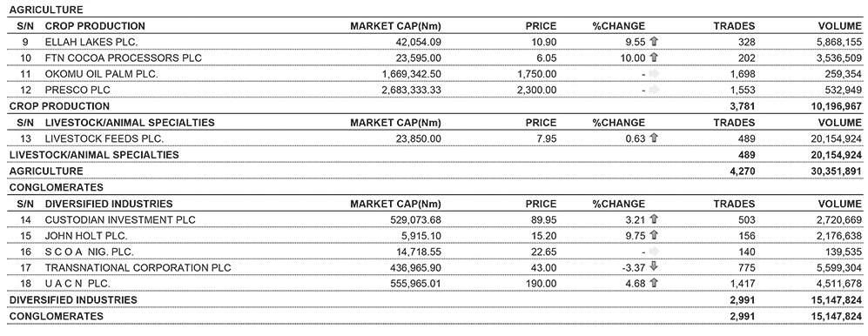Click the down arrow beside TRANSNATIONAL CORPORATION -3.37

654,267
